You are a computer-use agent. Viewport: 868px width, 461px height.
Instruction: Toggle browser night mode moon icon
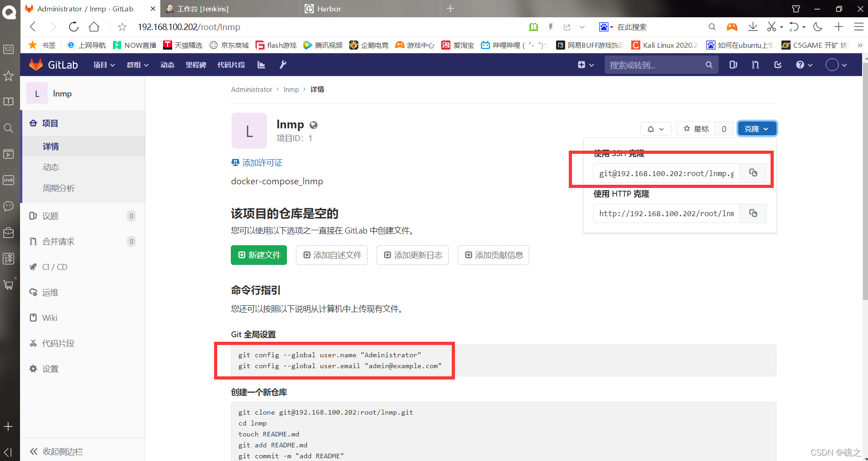(x=818, y=27)
